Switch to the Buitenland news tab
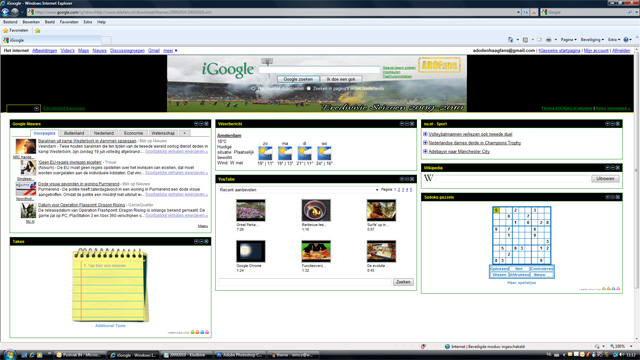The width and height of the screenshot is (640, 360). [x=74, y=133]
